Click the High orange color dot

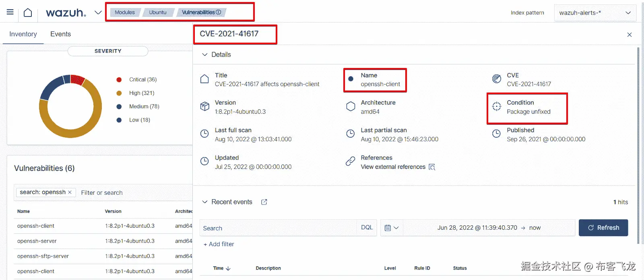[x=119, y=93]
